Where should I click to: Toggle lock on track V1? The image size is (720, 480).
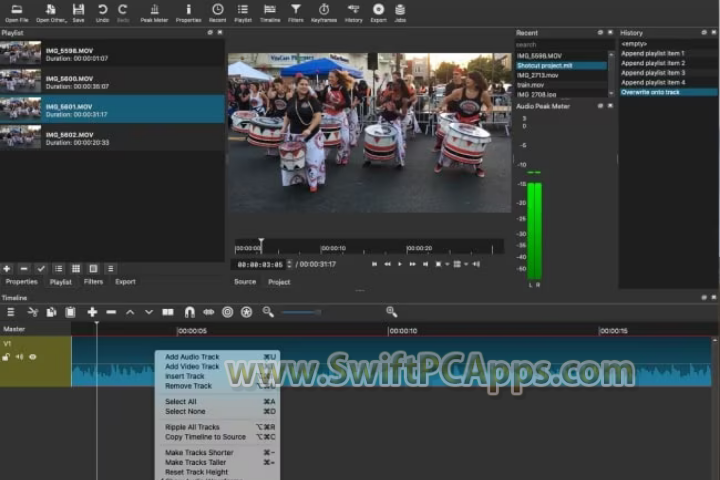6,357
